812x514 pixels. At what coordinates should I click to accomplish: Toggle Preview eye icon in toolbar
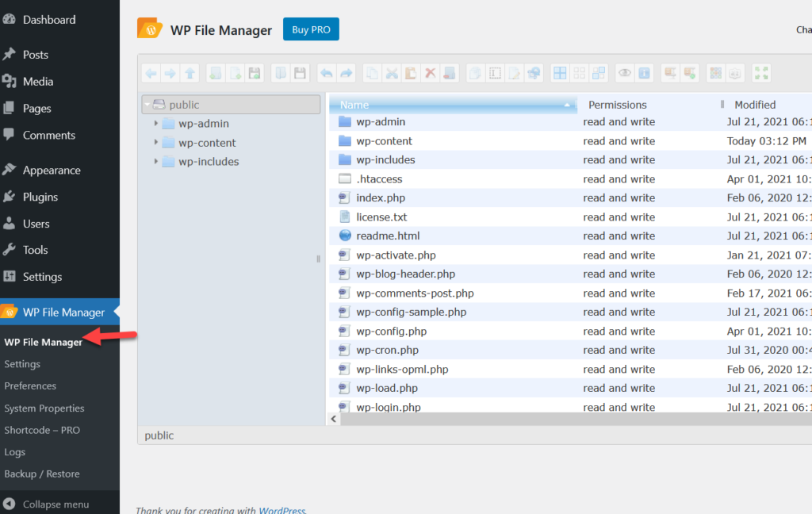(625, 74)
